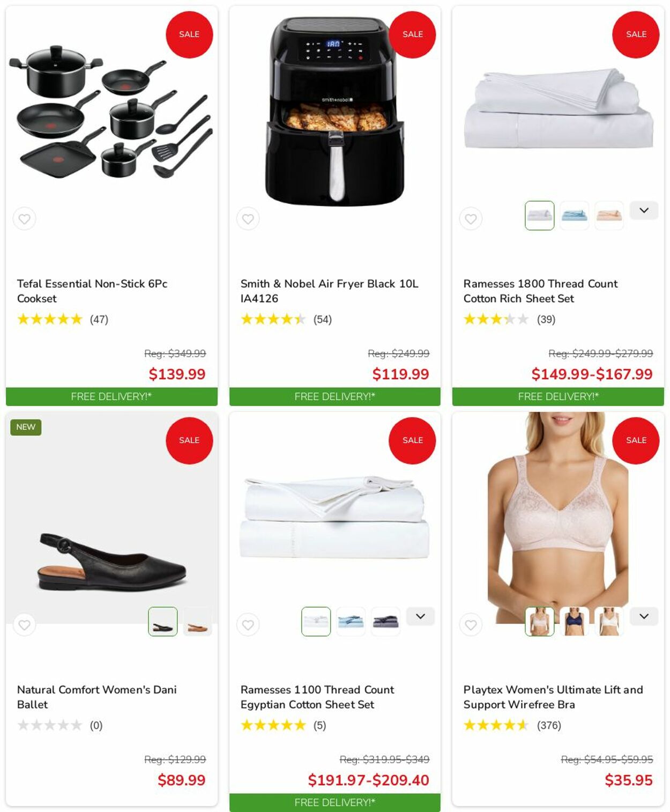This screenshot has height=812, width=670.
Task: Open reviews count (376) for Playtex bra
Action: 549,726
